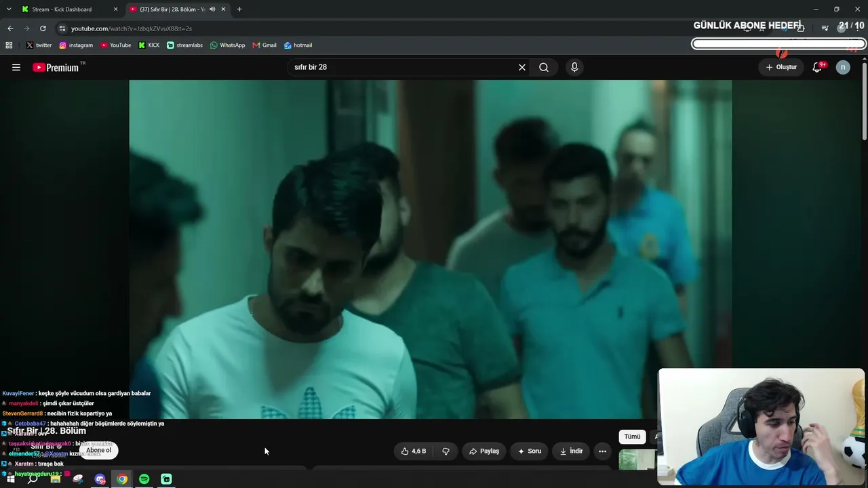Open the account avatar menu

[843, 67]
